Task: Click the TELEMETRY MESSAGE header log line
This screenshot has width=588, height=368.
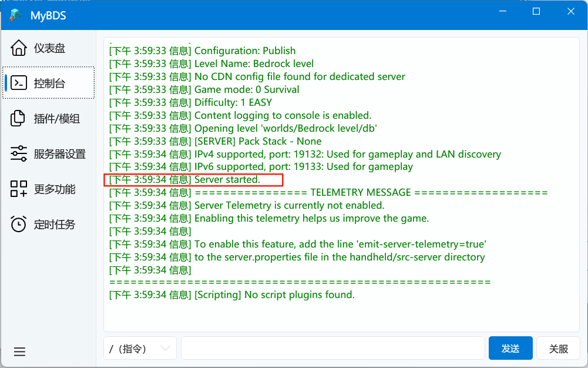Action: click(328, 193)
